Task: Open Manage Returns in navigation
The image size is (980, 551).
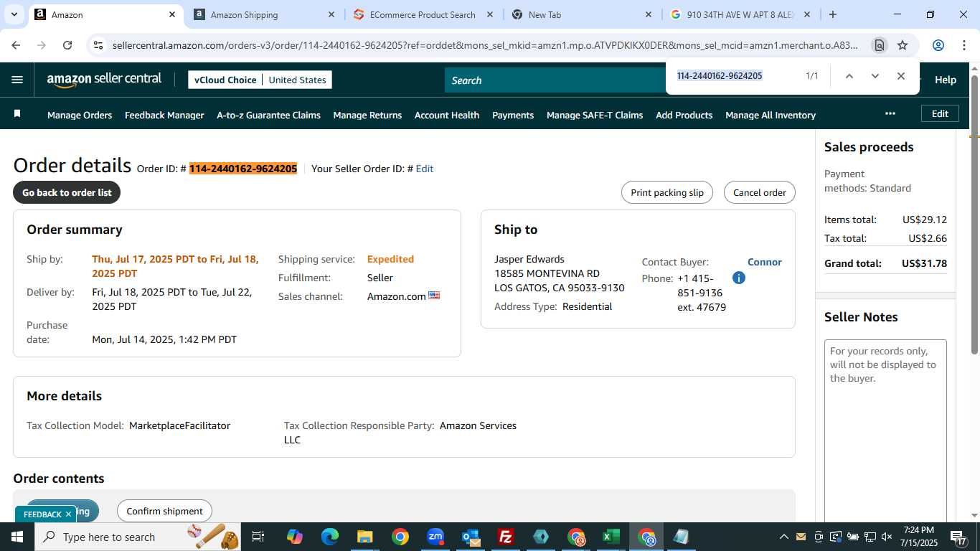Action: point(367,115)
